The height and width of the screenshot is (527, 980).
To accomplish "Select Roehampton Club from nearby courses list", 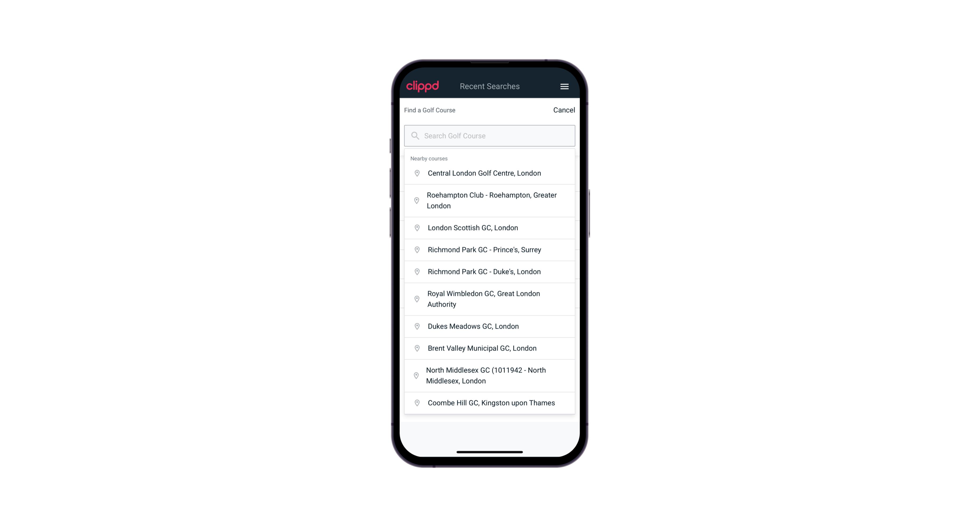I will click(x=489, y=200).
